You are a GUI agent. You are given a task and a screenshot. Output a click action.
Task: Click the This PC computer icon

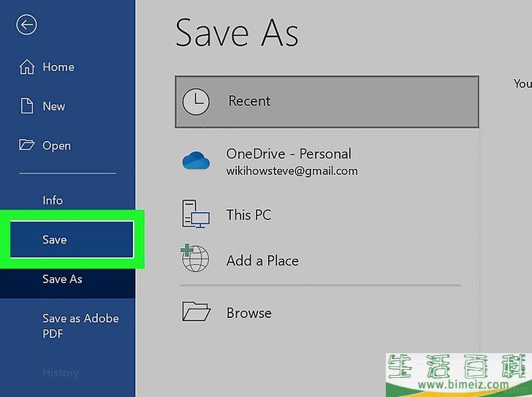tap(196, 213)
